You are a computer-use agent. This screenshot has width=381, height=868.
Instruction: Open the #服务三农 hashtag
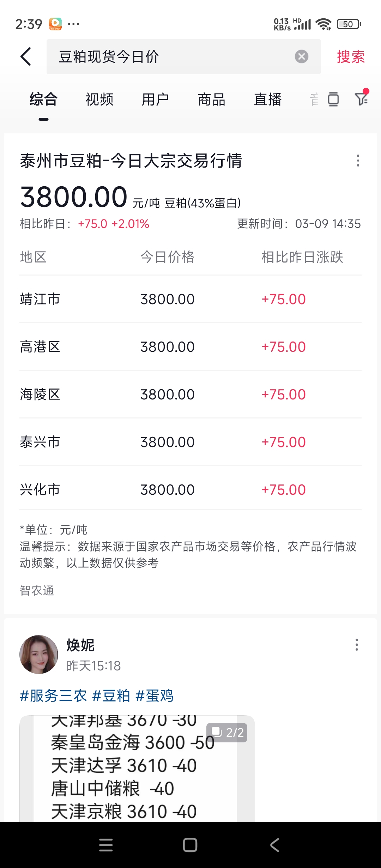pyautogui.click(x=53, y=696)
